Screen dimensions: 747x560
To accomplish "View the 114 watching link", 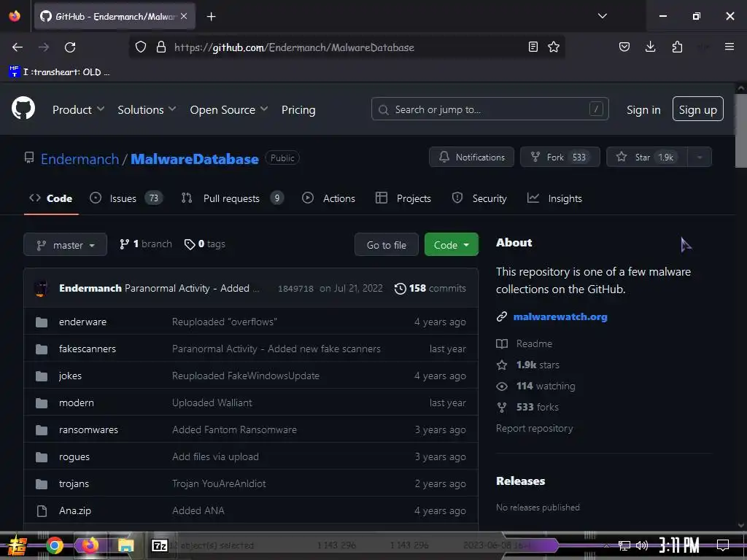I will pos(546,386).
